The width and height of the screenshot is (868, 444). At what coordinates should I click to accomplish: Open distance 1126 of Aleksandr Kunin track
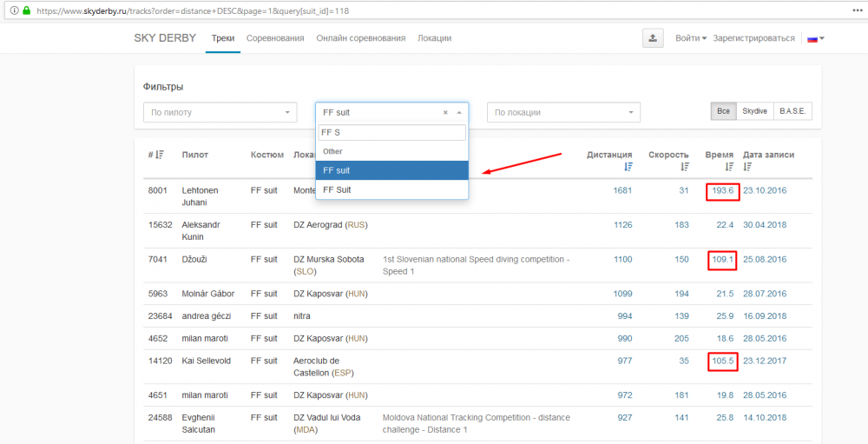click(x=622, y=224)
